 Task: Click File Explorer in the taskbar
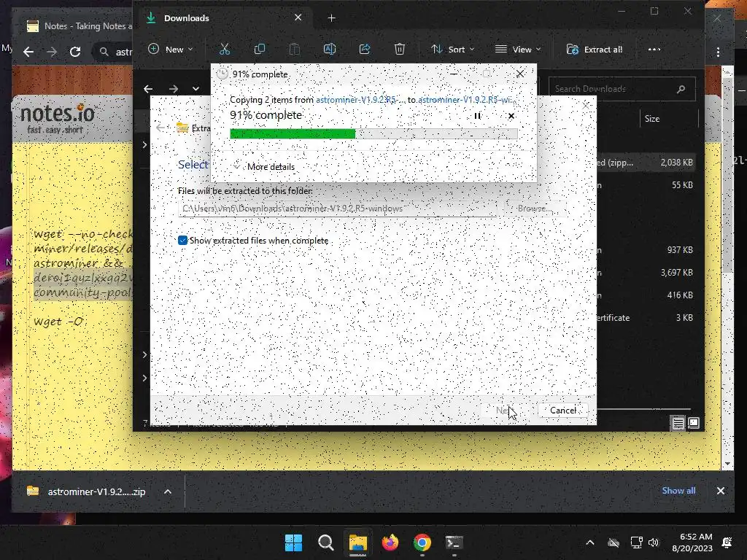[357, 542]
